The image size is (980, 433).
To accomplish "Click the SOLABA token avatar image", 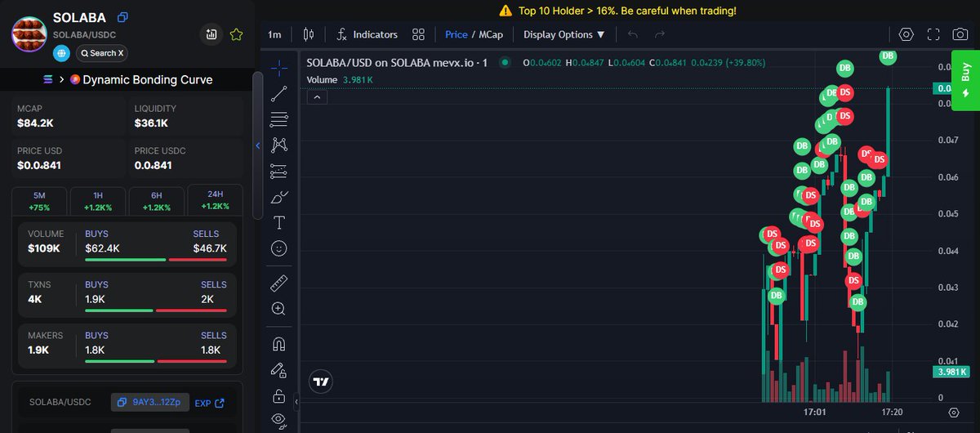I will pos(30,34).
